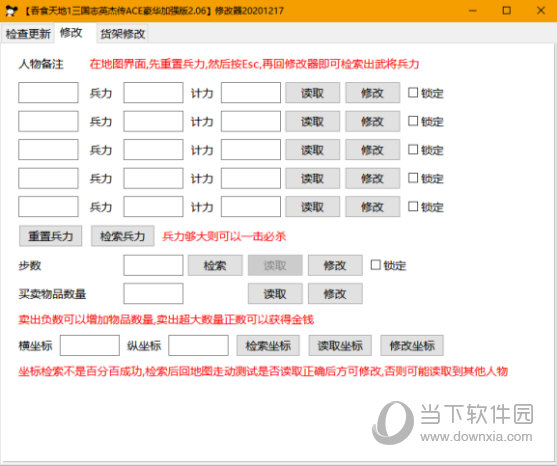Click 读取 in the second character row
This screenshot has width=557, height=466.
[x=313, y=121]
